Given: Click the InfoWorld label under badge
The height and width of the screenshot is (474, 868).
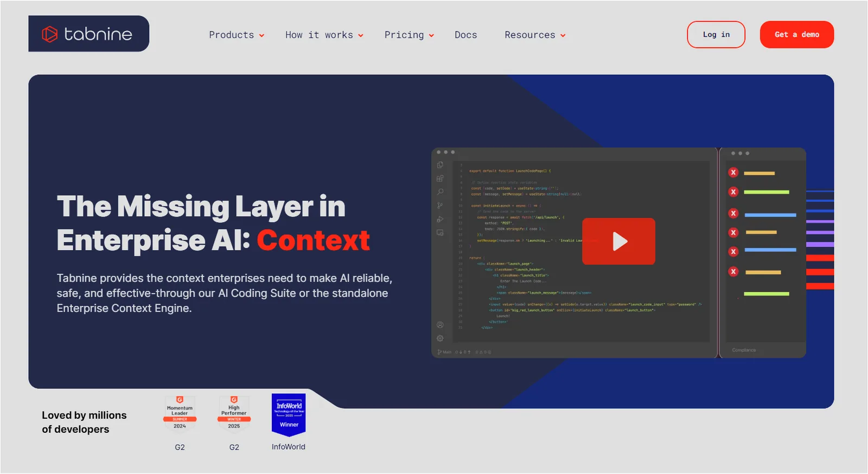Looking at the screenshot, I should [x=289, y=447].
